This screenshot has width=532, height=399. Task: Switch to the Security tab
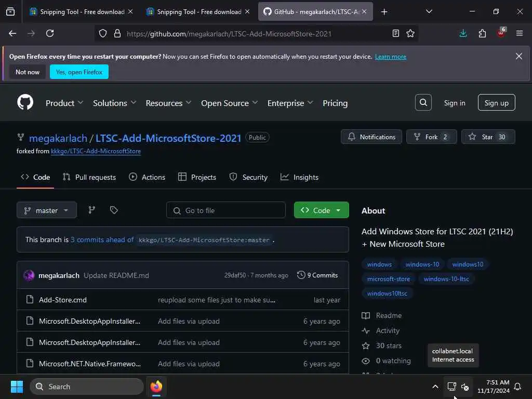click(248, 177)
